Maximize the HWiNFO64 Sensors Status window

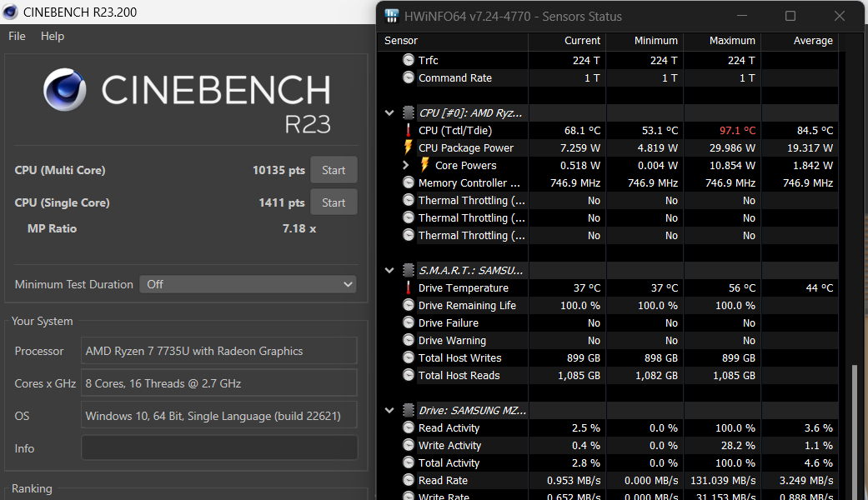(790, 16)
